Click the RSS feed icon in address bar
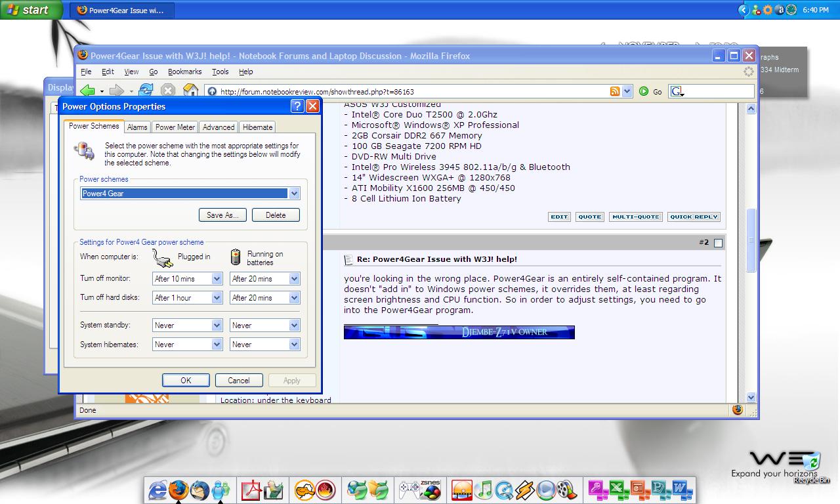The height and width of the screenshot is (504, 840). coord(615,91)
